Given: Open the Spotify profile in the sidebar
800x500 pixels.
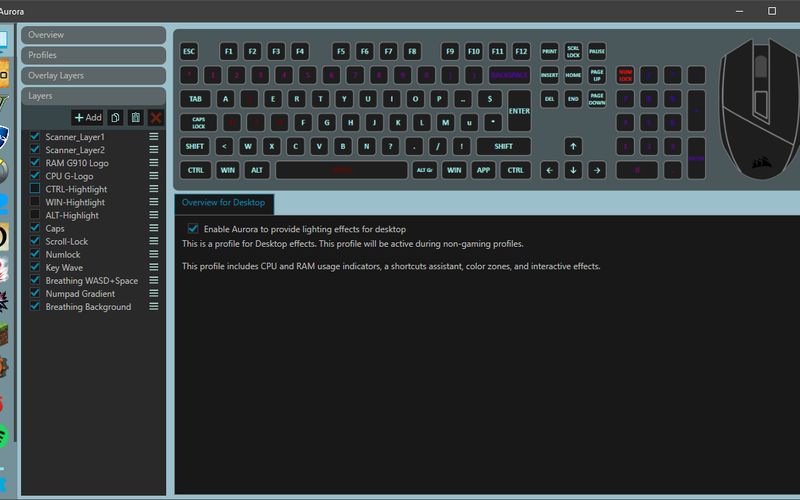Looking at the screenshot, I should pyautogui.click(x=4, y=436).
